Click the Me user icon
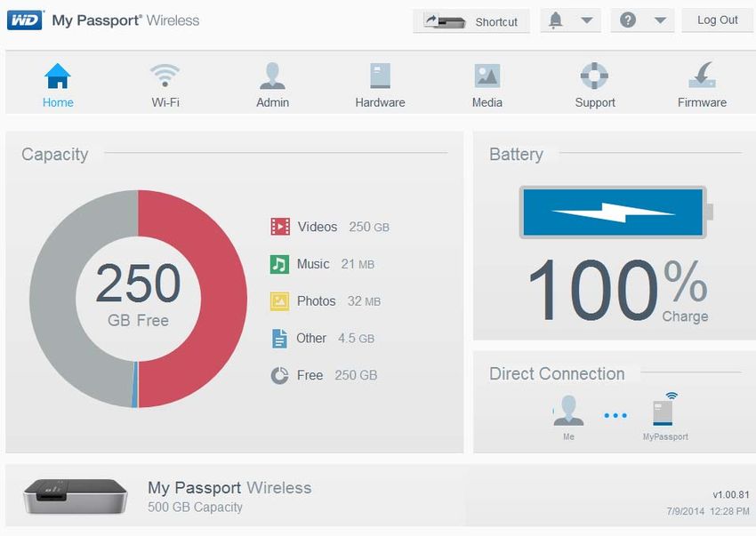Image resolution: width=756 pixels, height=536 pixels. pos(568,411)
